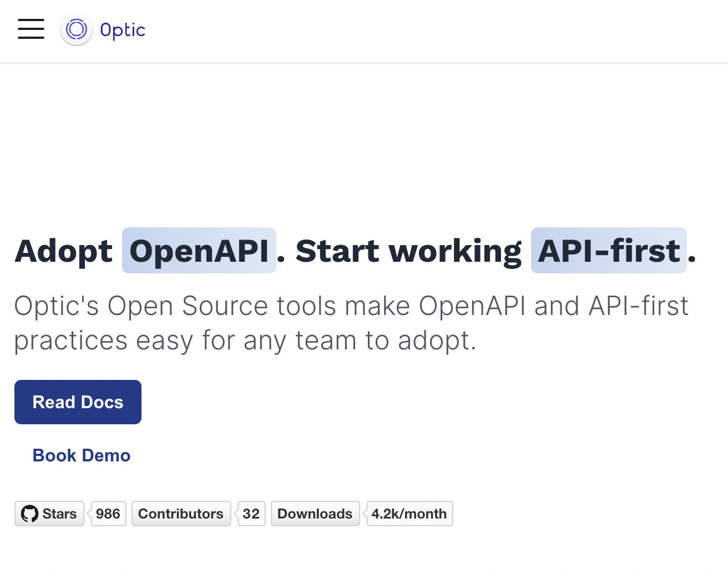728x569 pixels.
Task: Open the Downloads badge
Action: click(x=315, y=514)
